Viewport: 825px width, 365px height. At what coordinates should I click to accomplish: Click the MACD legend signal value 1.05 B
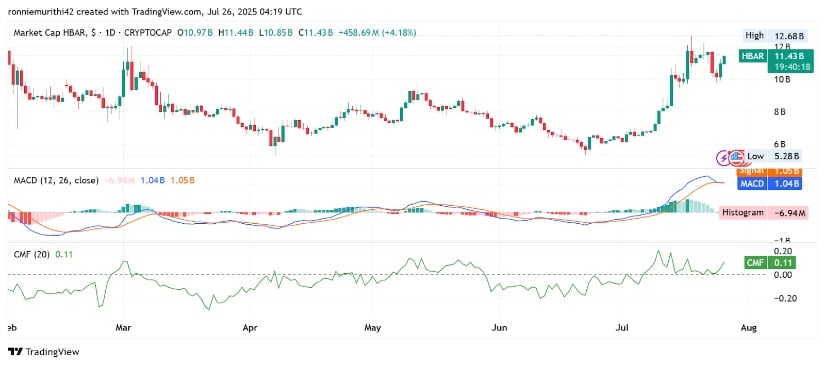pos(183,180)
